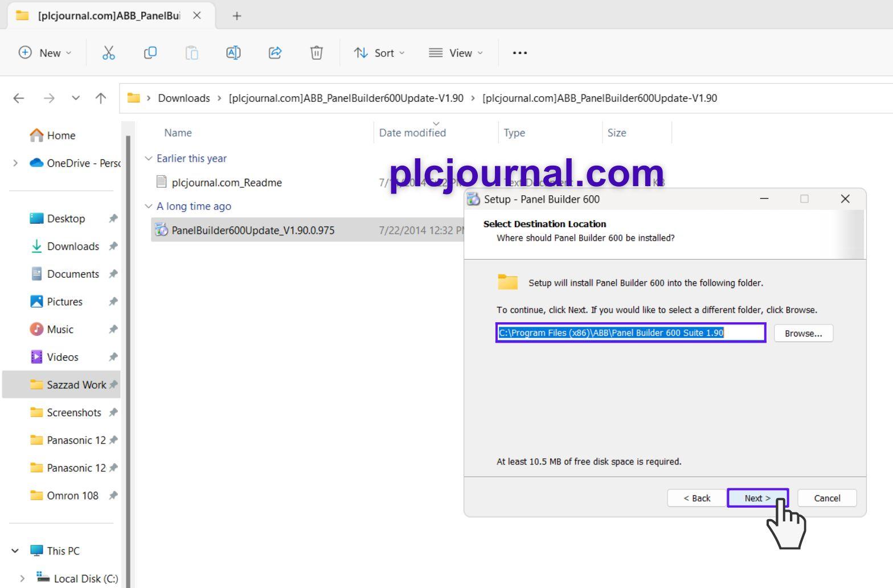The width and height of the screenshot is (893, 588).
Task: Open Downloads in navigation pane
Action: (65, 246)
